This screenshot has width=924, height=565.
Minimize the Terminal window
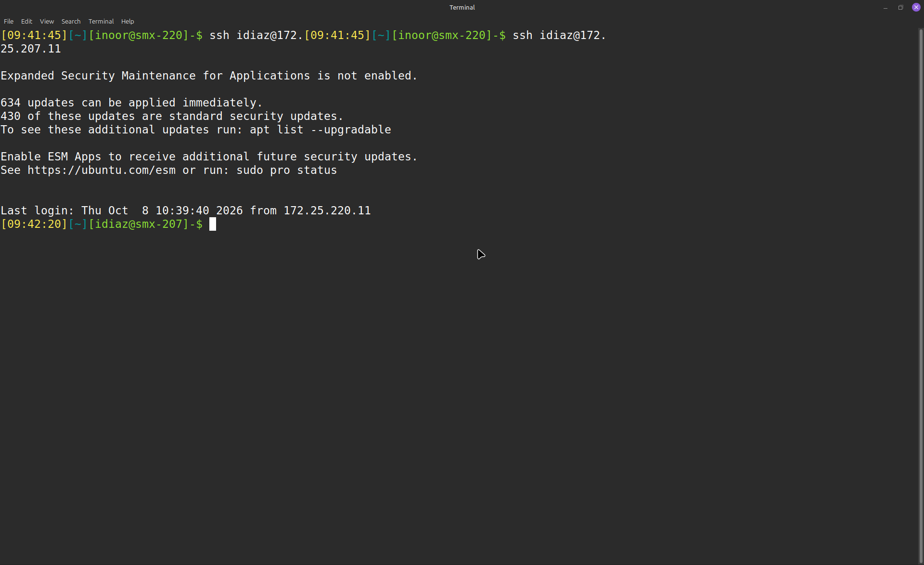[885, 7]
